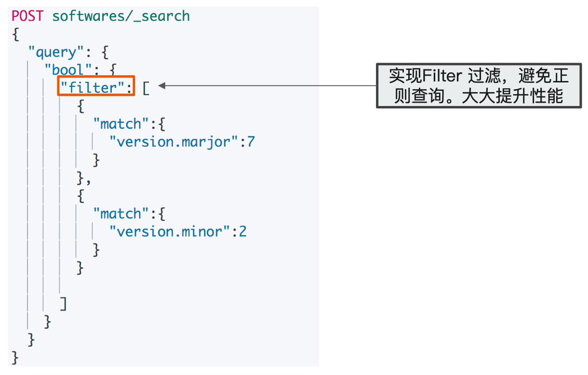The width and height of the screenshot is (588, 375).
Task: Click the value 7 after version.marjor
Action: click(251, 142)
